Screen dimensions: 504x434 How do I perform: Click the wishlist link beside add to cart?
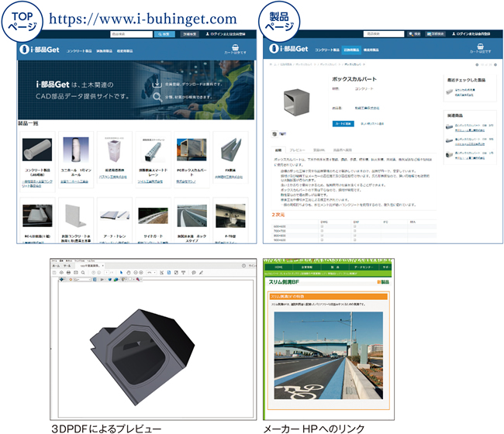click(372, 124)
